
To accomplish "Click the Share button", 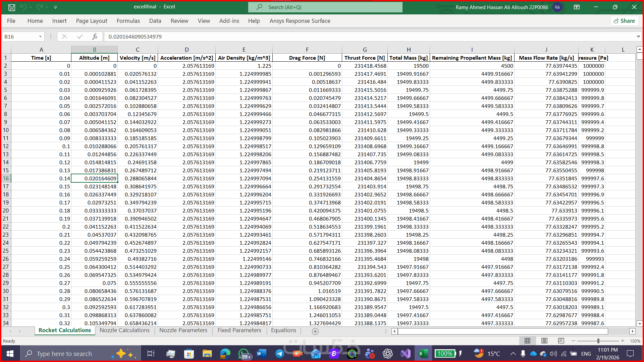I will pyautogui.click(x=624, y=21).
